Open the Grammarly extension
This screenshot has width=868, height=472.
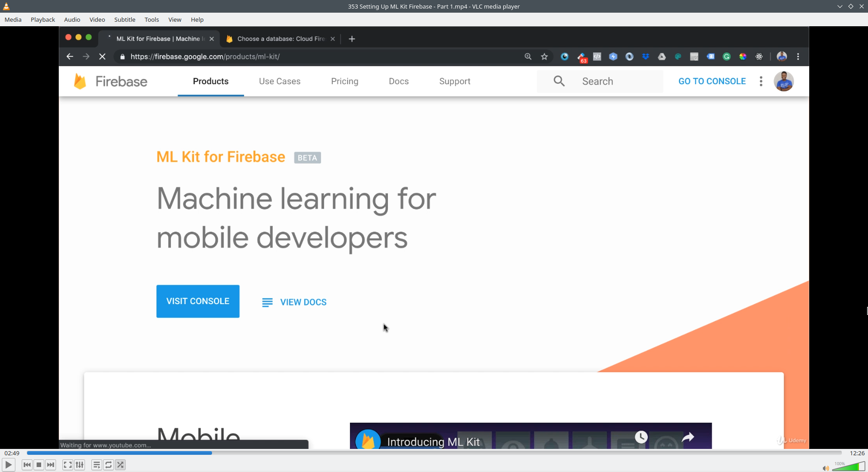(726, 57)
